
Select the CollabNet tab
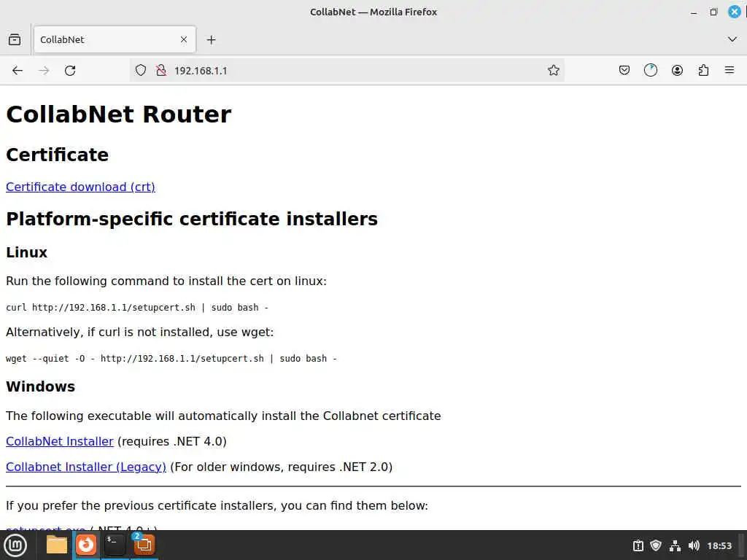(x=115, y=39)
